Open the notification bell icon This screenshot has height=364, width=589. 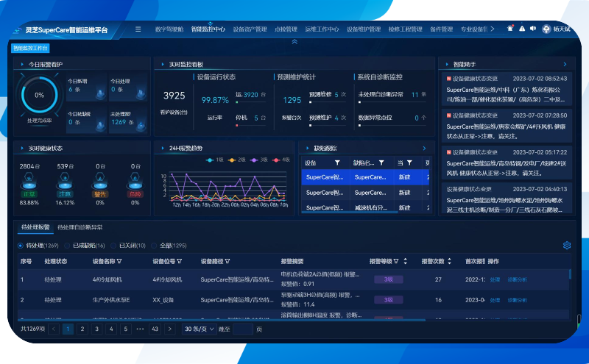coord(510,29)
